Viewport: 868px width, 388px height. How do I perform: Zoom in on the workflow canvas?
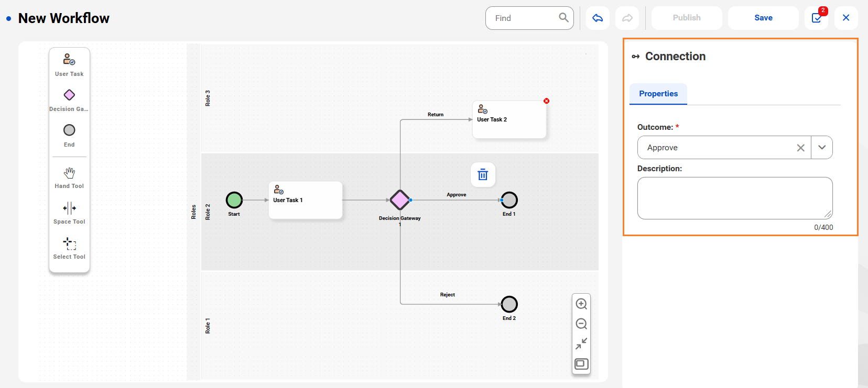tap(581, 304)
